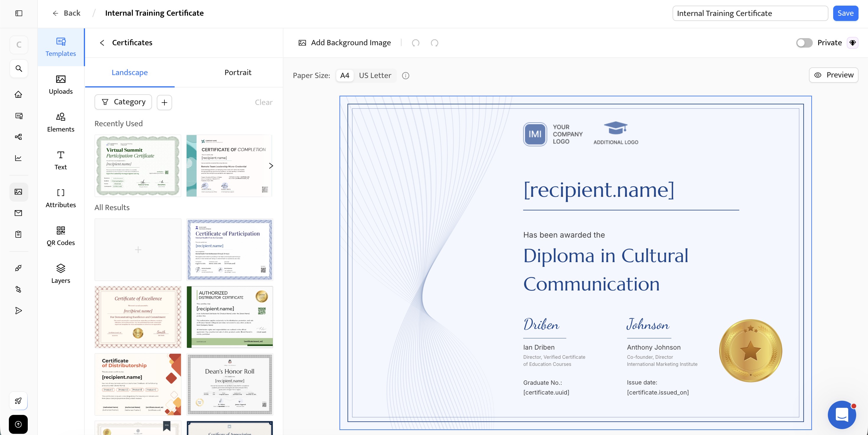Open the paper size info icon
This screenshot has width=868, height=435.
click(x=406, y=76)
